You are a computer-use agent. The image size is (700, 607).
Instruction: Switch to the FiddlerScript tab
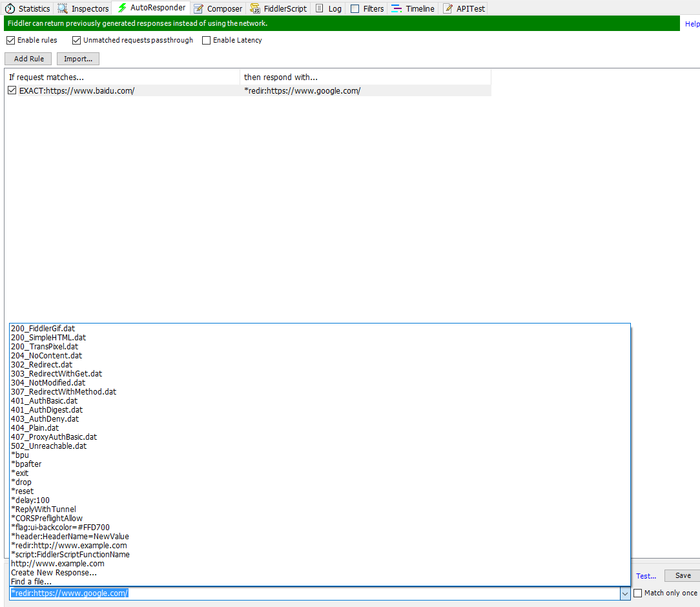(279, 8)
